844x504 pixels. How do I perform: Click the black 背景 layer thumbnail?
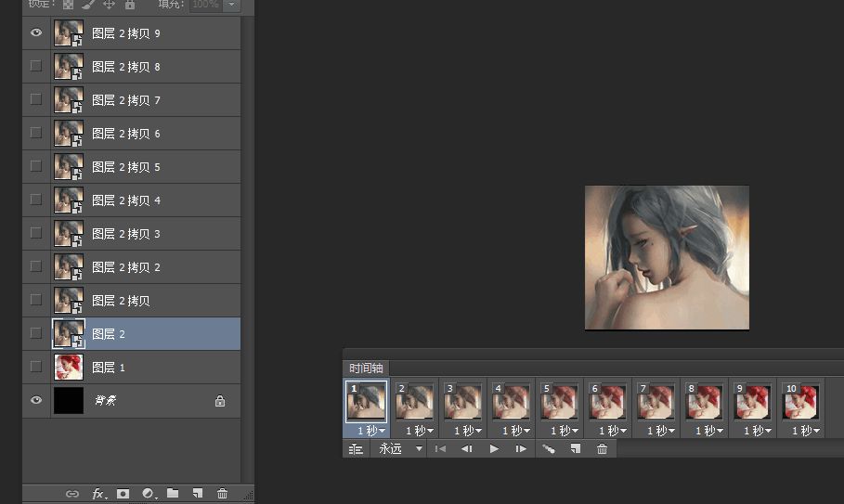(69, 400)
